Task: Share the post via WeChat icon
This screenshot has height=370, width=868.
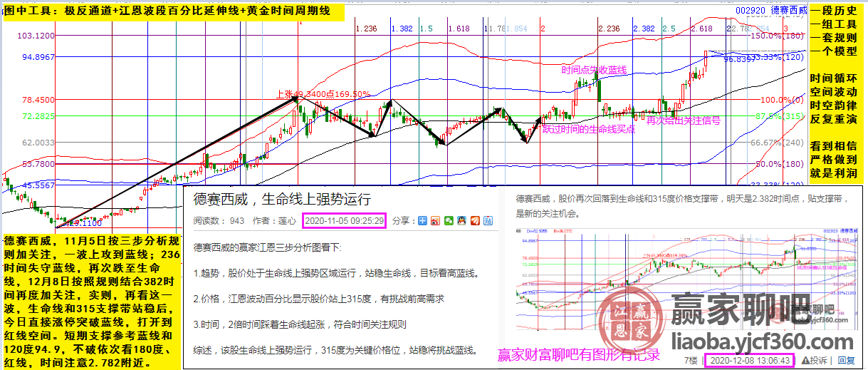Action: pos(448,221)
